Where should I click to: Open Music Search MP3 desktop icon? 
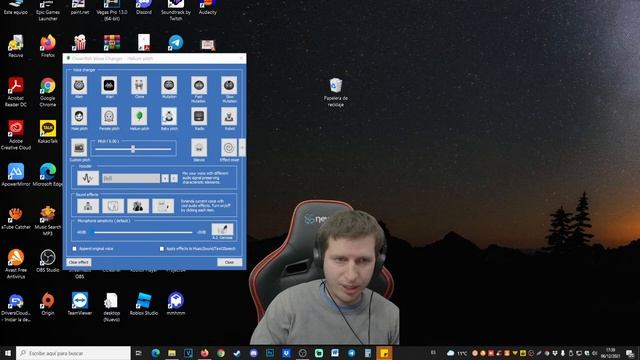48,221
